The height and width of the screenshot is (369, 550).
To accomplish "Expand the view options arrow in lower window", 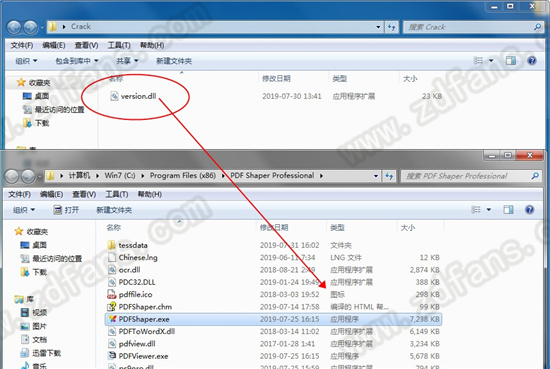I will click(489, 210).
